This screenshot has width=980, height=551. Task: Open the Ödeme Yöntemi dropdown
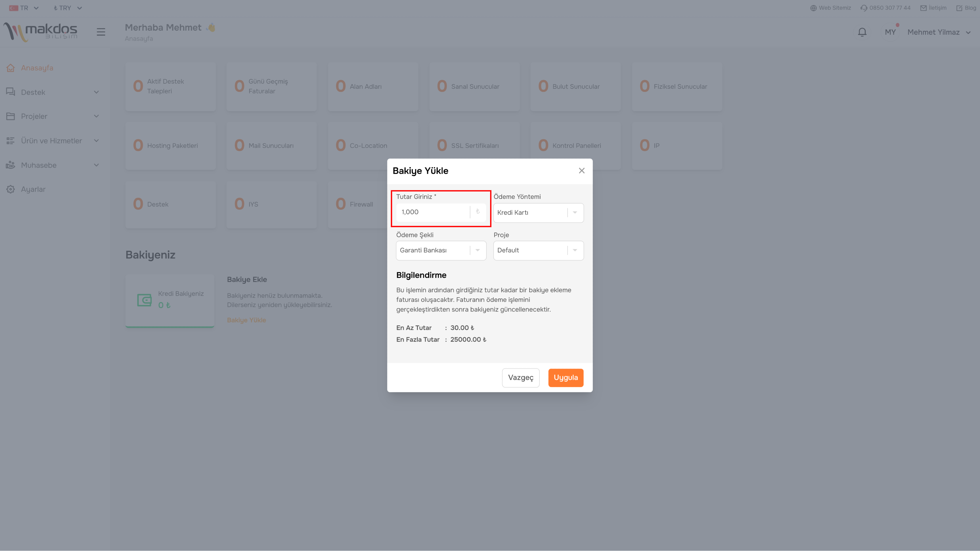pyautogui.click(x=538, y=212)
